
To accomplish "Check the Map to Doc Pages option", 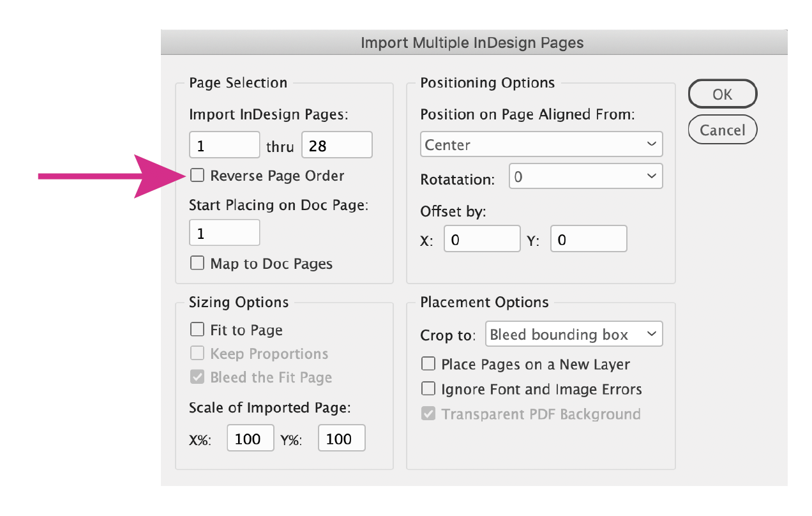I will click(x=198, y=263).
